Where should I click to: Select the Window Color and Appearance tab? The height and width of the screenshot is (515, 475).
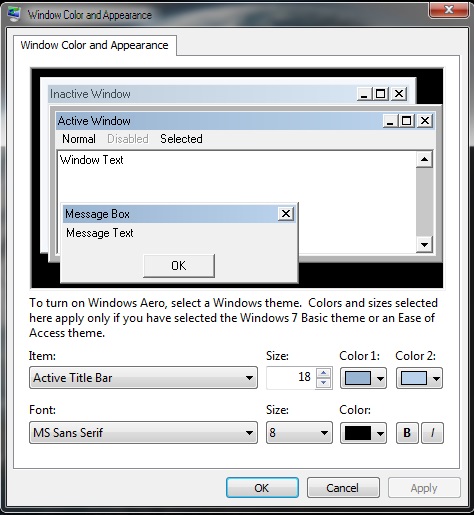(x=95, y=45)
